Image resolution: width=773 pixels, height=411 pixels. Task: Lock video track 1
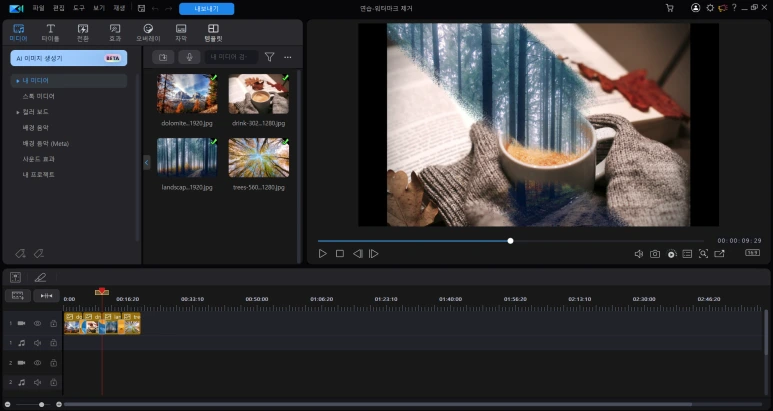pyautogui.click(x=53, y=323)
